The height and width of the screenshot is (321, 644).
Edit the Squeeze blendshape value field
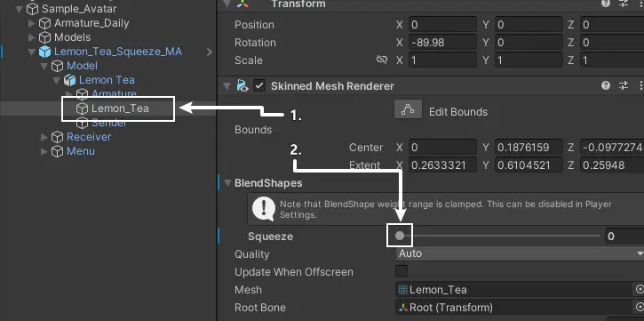pyautogui.click(x=624, y=236)
